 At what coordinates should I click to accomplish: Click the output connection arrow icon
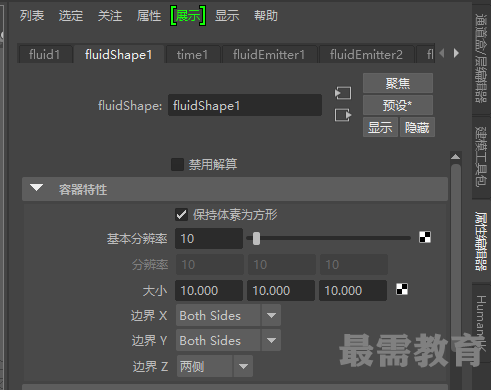(x=343, y=115)
